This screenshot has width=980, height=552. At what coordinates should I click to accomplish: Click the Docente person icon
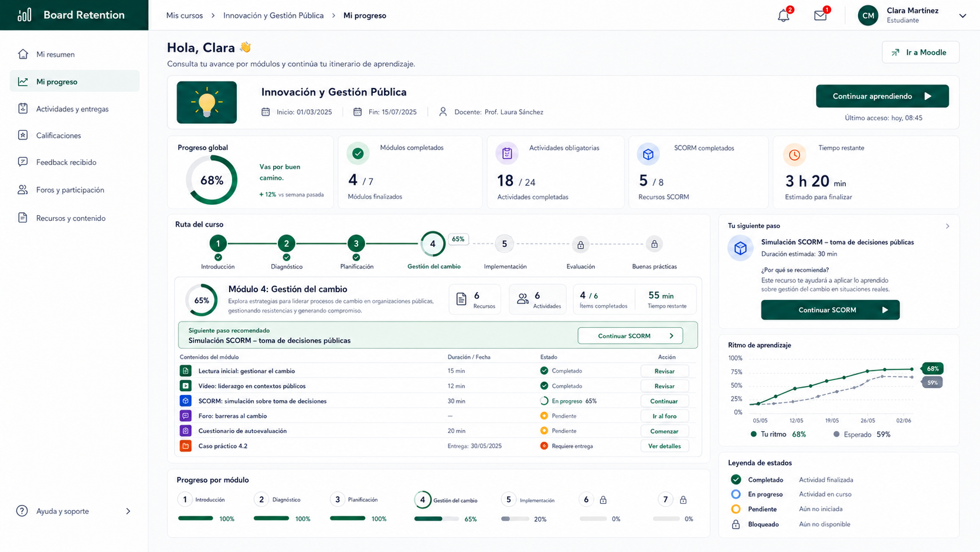point(443,112)
